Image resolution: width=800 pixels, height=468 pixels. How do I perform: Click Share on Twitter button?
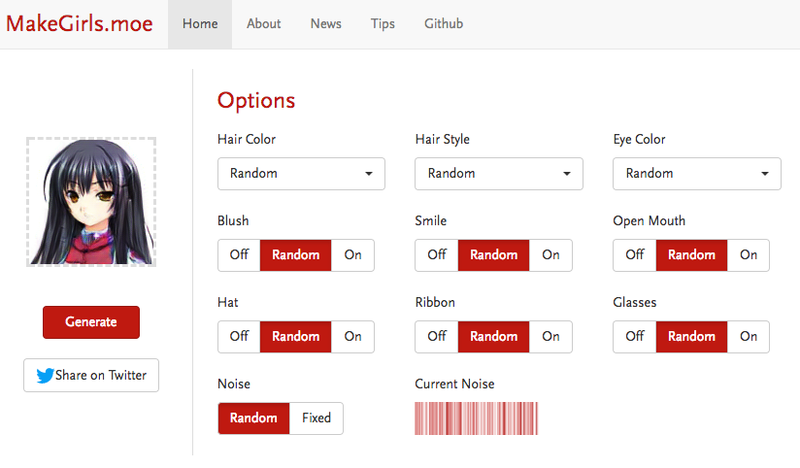click(91, 375)
